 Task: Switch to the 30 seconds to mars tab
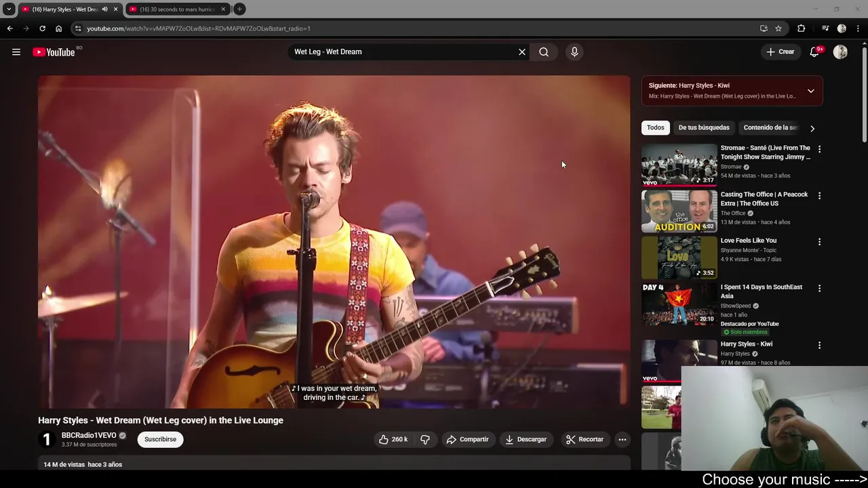point(178,9)
